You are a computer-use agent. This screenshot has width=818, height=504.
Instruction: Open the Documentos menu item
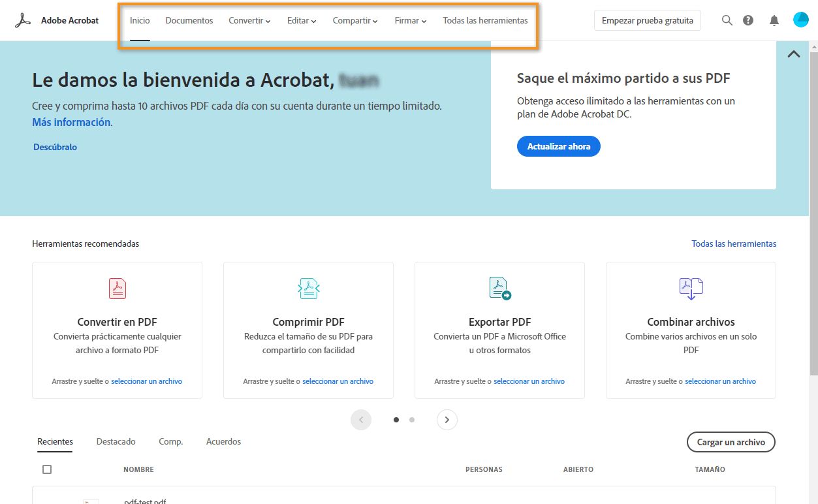pos(189,20)
